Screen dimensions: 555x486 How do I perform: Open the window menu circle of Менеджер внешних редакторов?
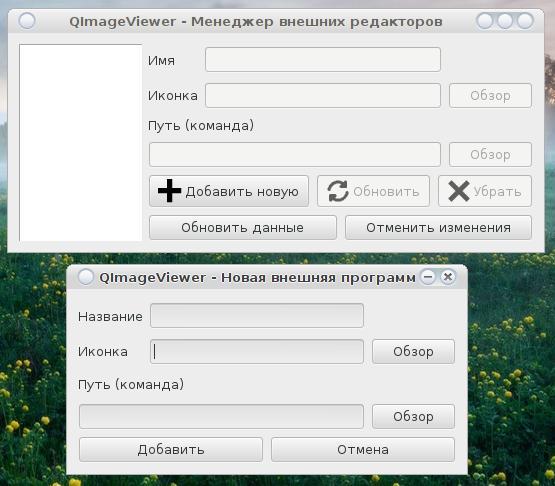coord(27,21)
